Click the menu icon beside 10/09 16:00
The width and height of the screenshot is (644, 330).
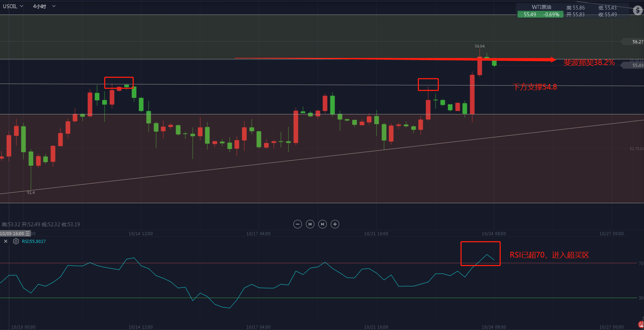[x=28, y=233]
